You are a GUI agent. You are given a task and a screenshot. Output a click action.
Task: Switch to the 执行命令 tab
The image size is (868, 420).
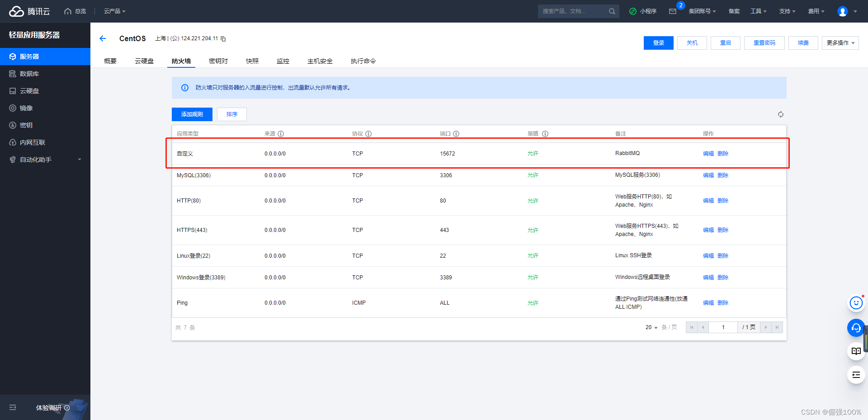pos(363,61)
